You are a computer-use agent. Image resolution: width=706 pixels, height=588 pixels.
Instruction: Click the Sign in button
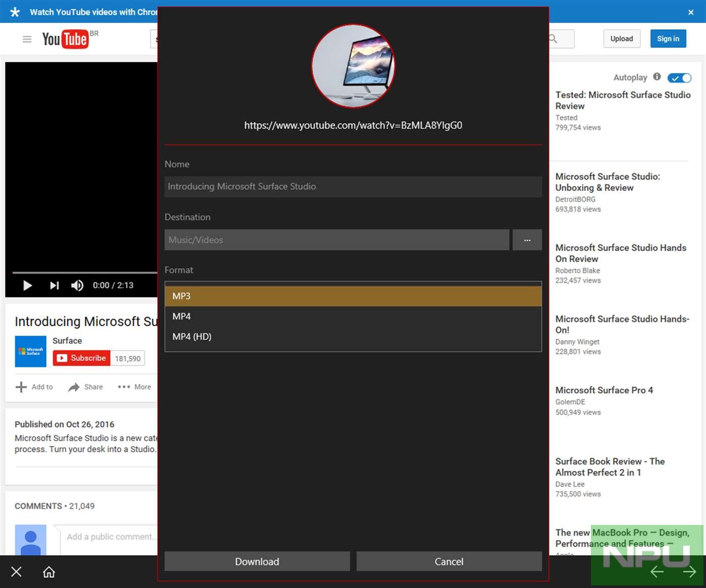668,39
